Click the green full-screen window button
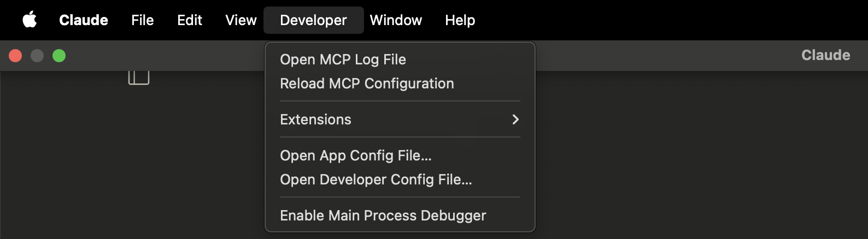Viewport: 868px width, 239px height. pyautogui.click(x=59, y=56)
